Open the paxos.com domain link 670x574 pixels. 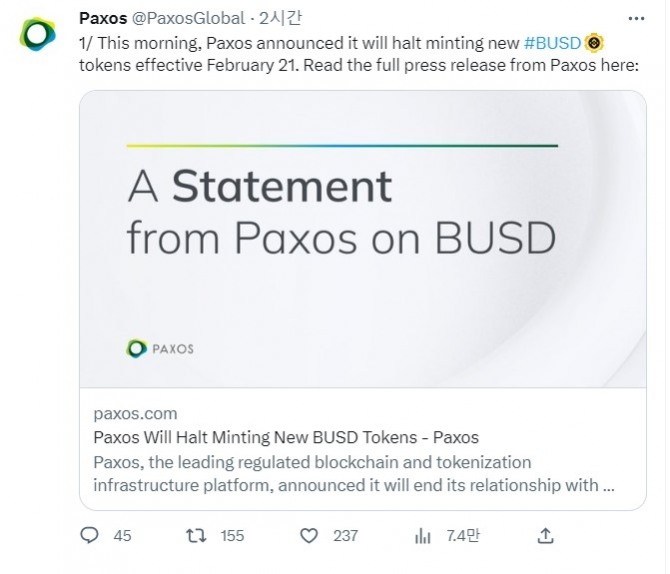(134, 413)
